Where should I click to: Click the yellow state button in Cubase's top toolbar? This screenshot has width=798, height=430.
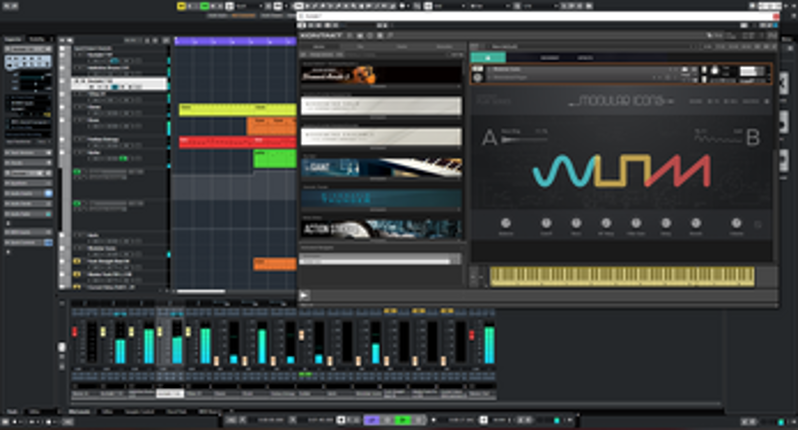(x=181, y=6)
